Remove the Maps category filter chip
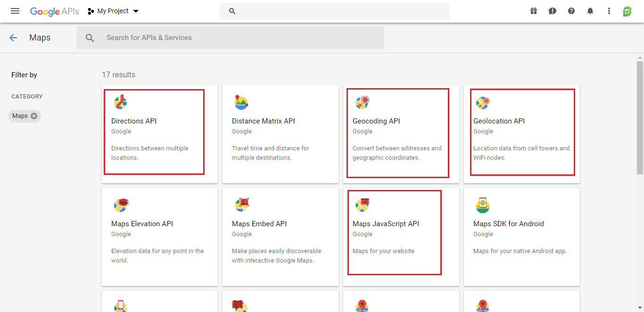 coord(34,116)
